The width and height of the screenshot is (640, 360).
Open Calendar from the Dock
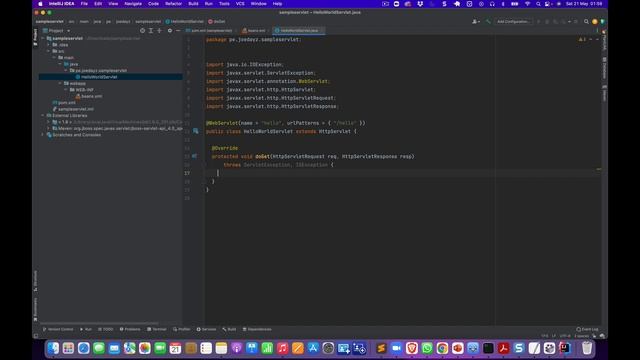pyautogui.click(x=175, y=348)
